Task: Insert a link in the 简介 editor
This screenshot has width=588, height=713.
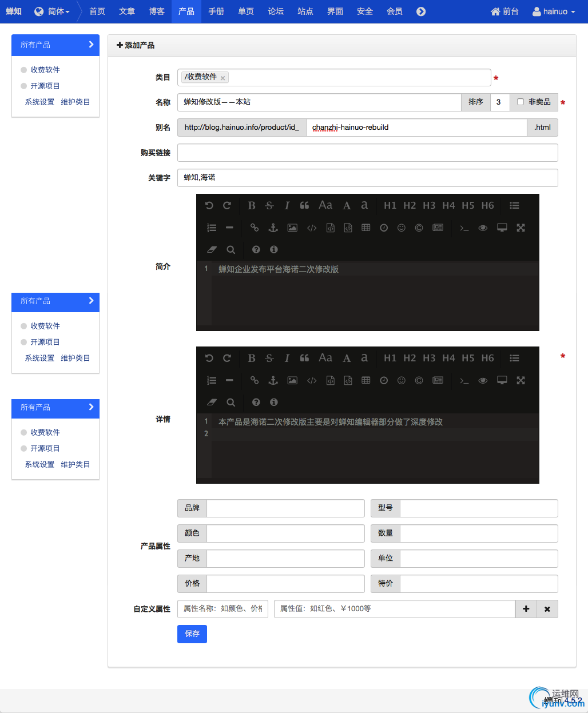Action: click(x=255, y=228)
